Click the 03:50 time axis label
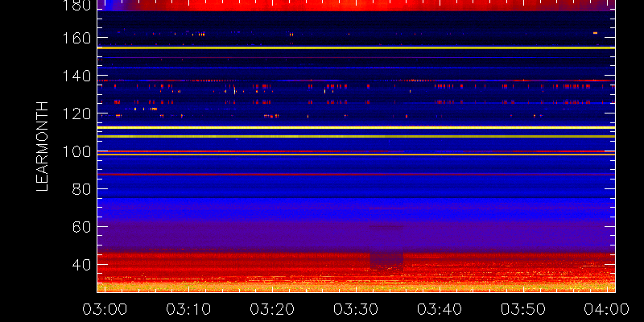The height and width of the screenshot is (322, 644). pyautogui.click(x=523, y=309)
